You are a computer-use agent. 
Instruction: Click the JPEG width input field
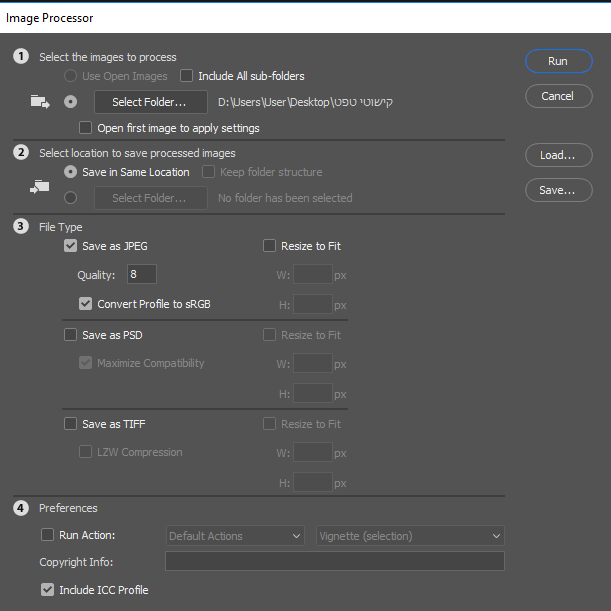tap(313, 274)
